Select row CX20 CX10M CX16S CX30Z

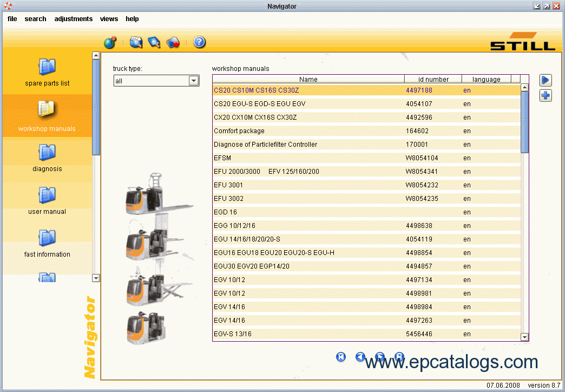pos(367,117)
